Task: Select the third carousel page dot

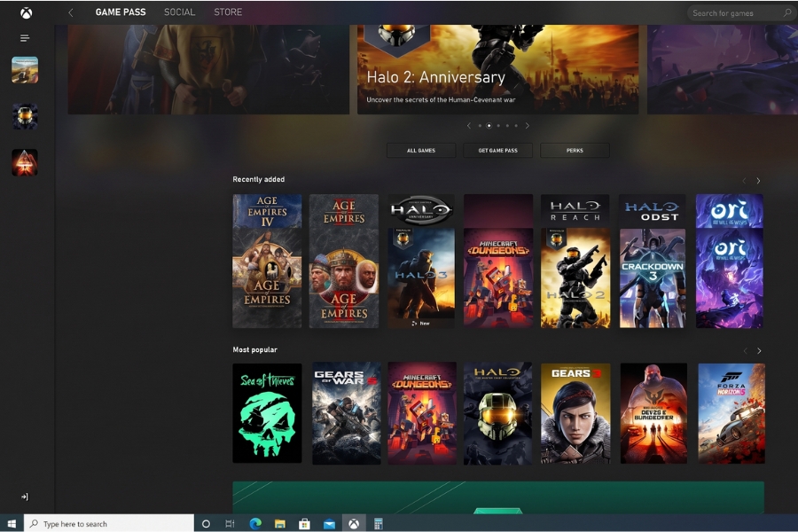Action: tap(498, 126)
